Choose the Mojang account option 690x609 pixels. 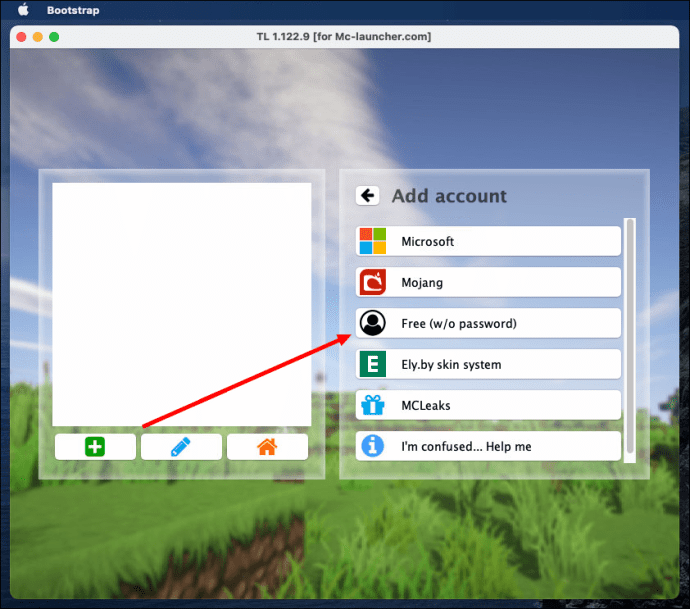488,282
